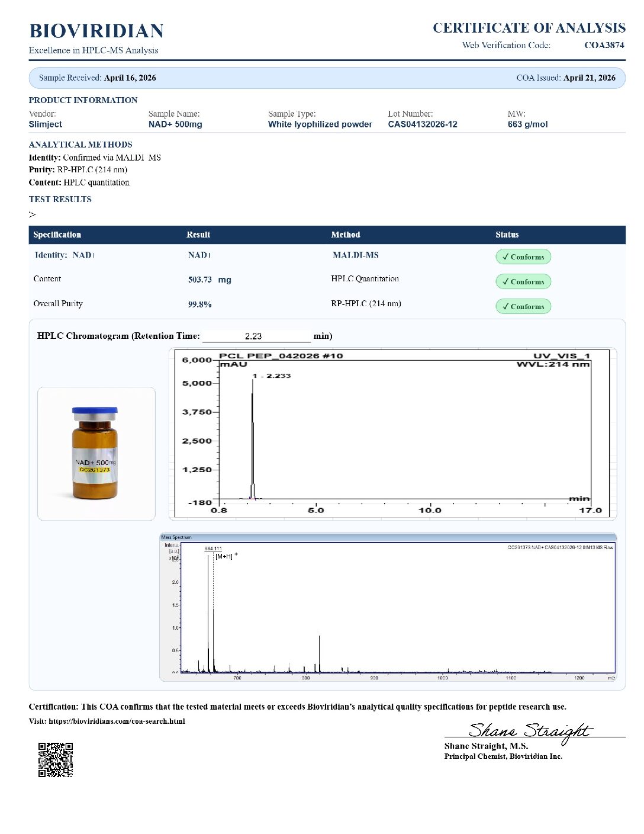Image resolution: width=644 pixels, height=834 pixels.
Task: Click the BIOVIRIDIAN logo heading
Action: (96, 31)
